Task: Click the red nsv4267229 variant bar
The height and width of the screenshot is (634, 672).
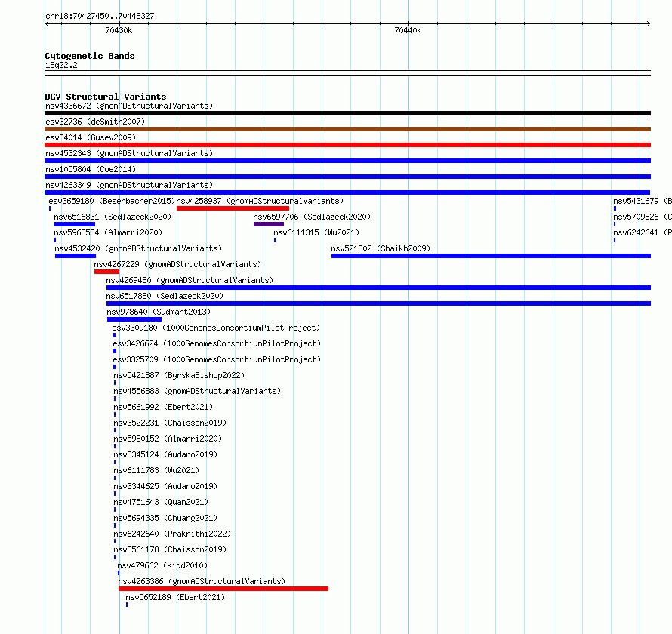Action: pos(106,272)
